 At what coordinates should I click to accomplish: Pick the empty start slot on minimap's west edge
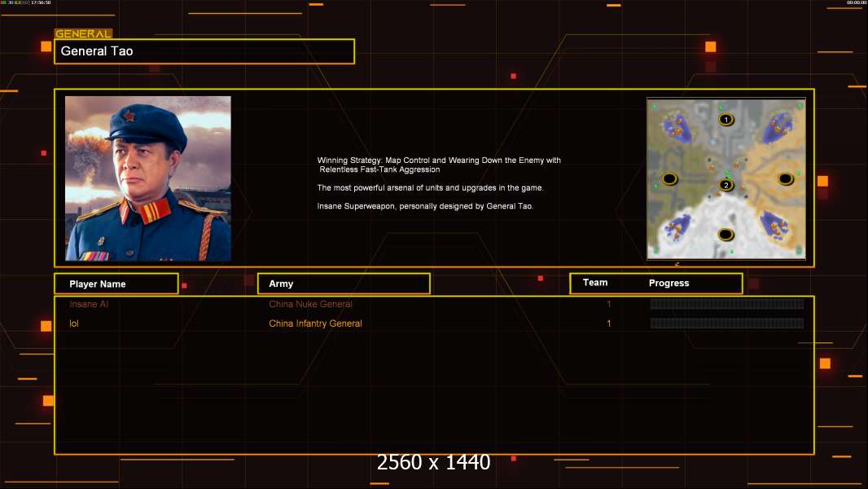(670, 178)
